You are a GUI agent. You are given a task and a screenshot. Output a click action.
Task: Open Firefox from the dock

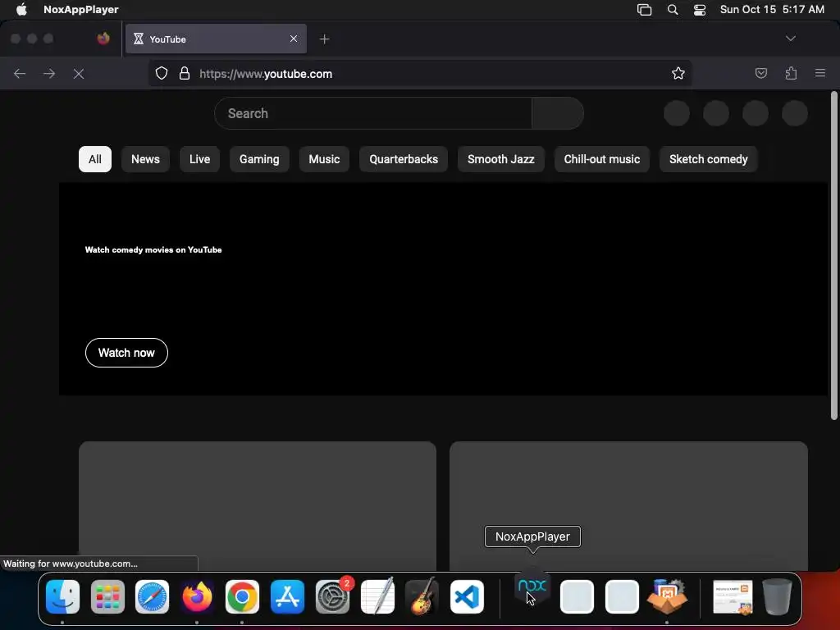tap(197, 597)
